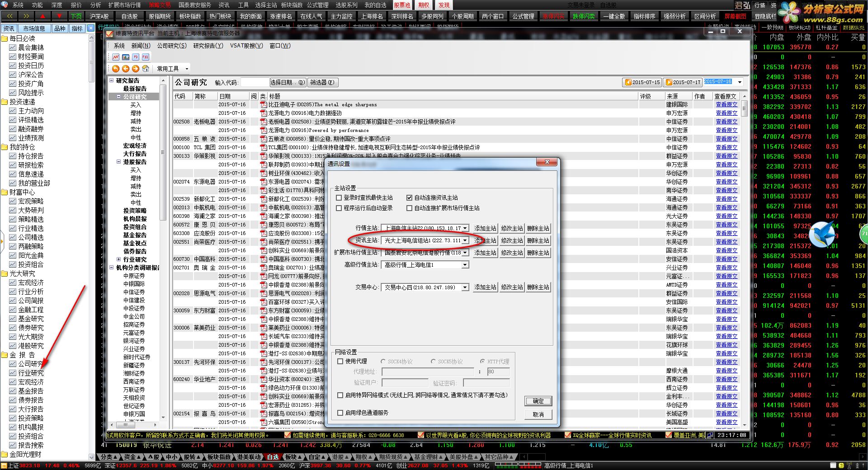Image resolution: width=868 pixels, height=470 pixels.
Task: Click the line chart toolbar icon
Action: click(116, 57)
